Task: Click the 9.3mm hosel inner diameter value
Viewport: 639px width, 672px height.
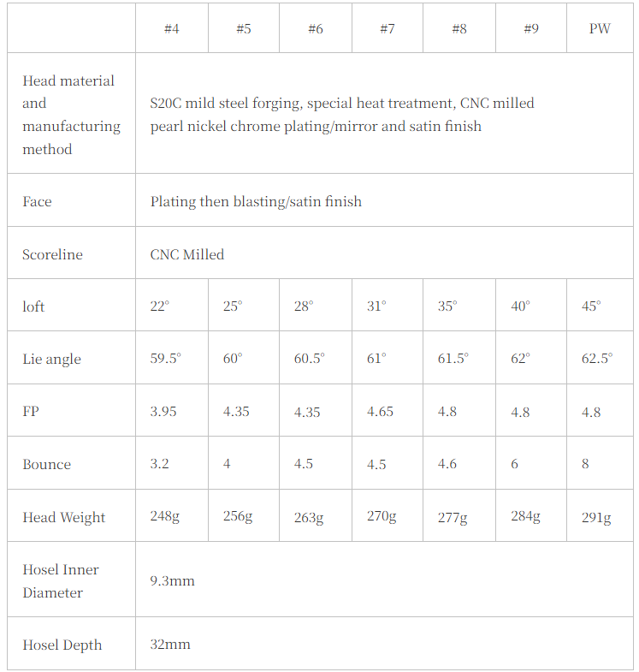Action: point(172,580)
